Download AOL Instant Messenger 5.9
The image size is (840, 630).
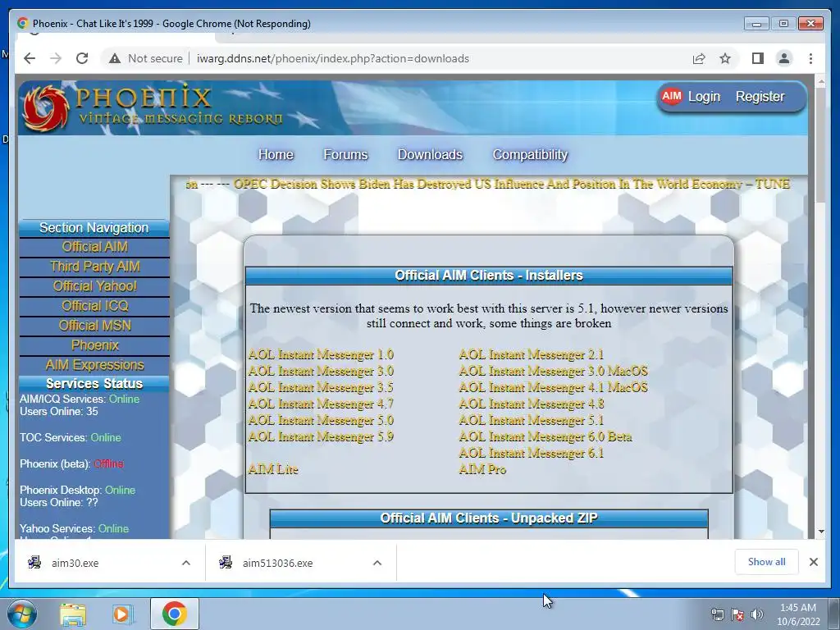pos(321,436)
